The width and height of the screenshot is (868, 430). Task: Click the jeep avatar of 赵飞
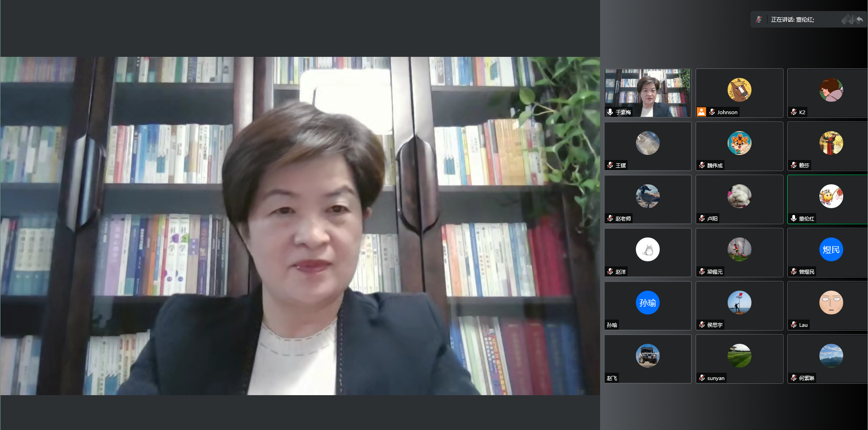point(647,356)
